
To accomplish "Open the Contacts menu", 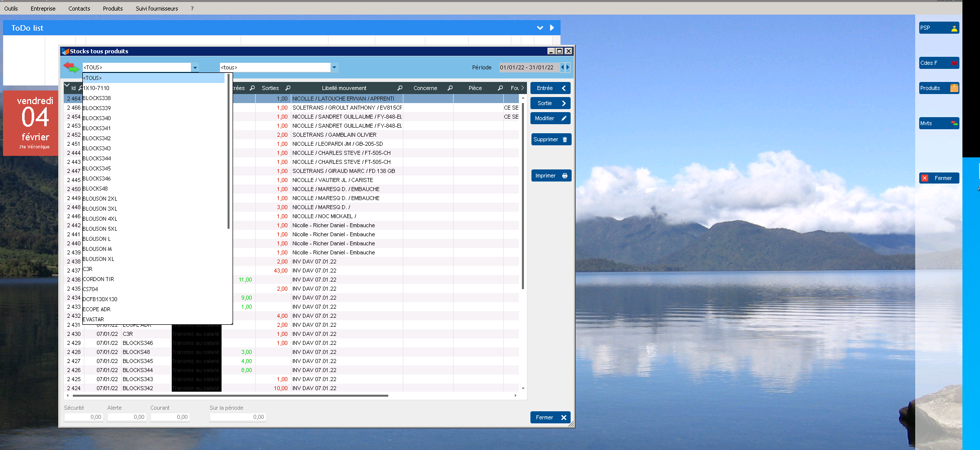I will click(79, 9).
